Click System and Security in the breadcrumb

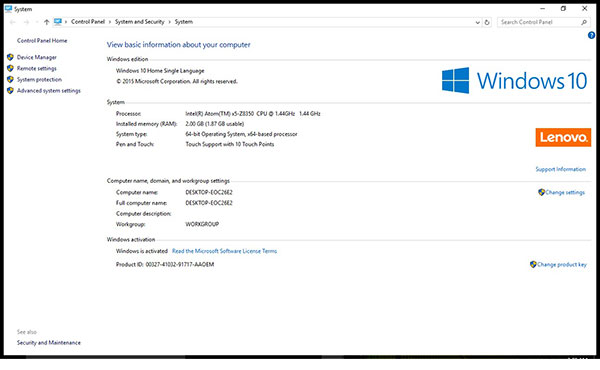[x=140, y=22]
